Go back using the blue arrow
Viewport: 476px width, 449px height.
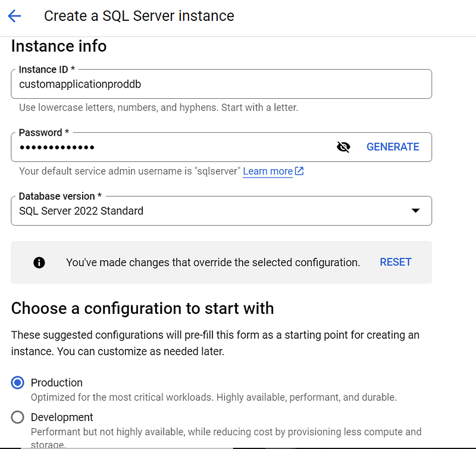tap(14, 16)
